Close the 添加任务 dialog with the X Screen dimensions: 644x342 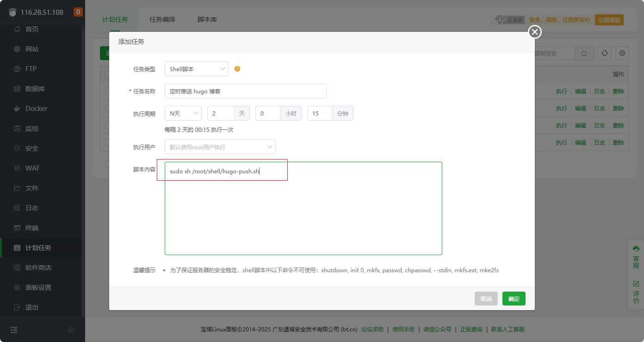tap(535, 32)
